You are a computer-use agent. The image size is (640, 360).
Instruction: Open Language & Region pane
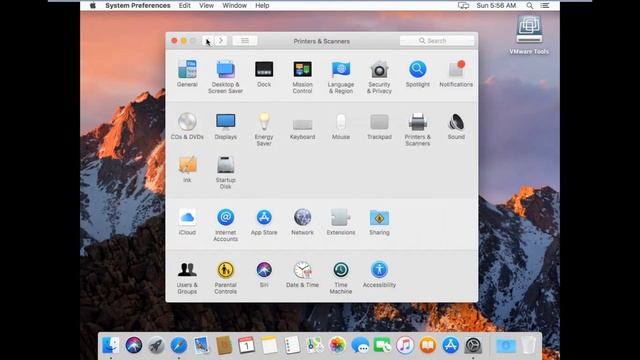[x=341, y=77]
